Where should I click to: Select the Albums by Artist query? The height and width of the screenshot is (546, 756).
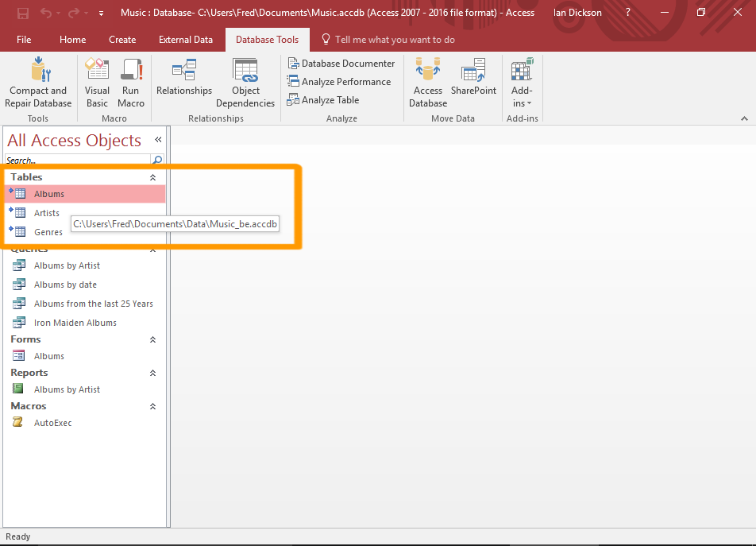click(x=85, y=265)
